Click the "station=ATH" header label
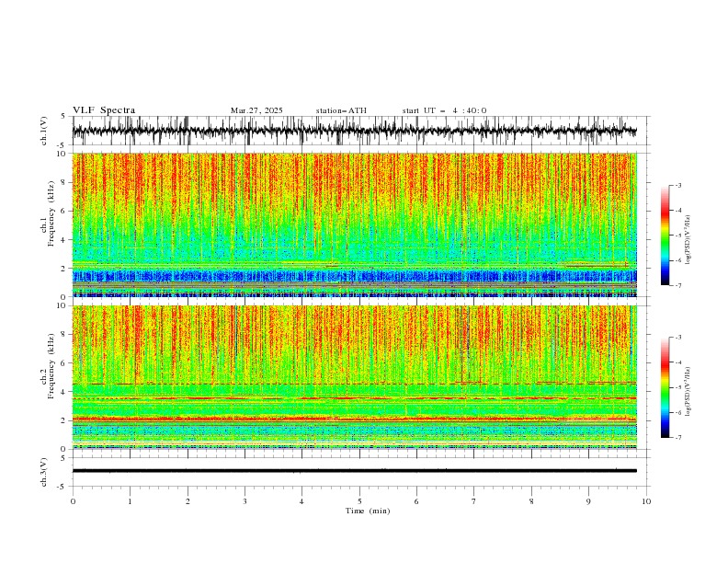The height and width of the screenshot is (563, 728). [341, 110]
